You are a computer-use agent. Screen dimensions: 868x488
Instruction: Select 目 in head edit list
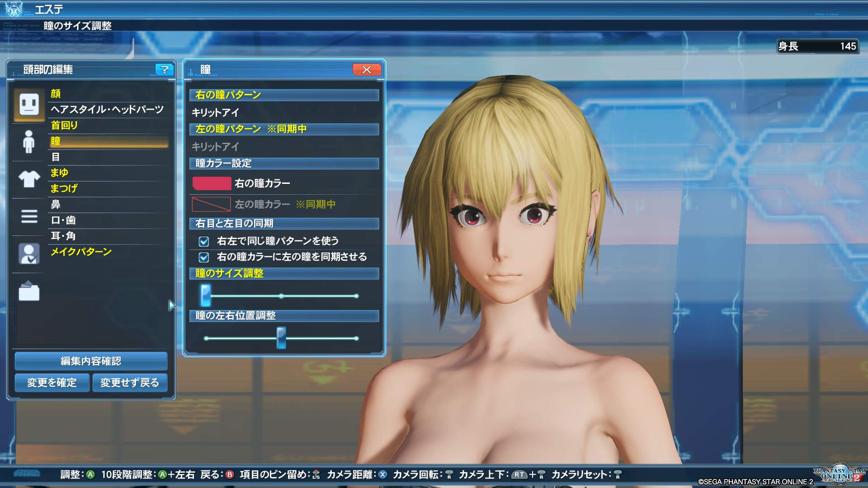coord(56,157)
